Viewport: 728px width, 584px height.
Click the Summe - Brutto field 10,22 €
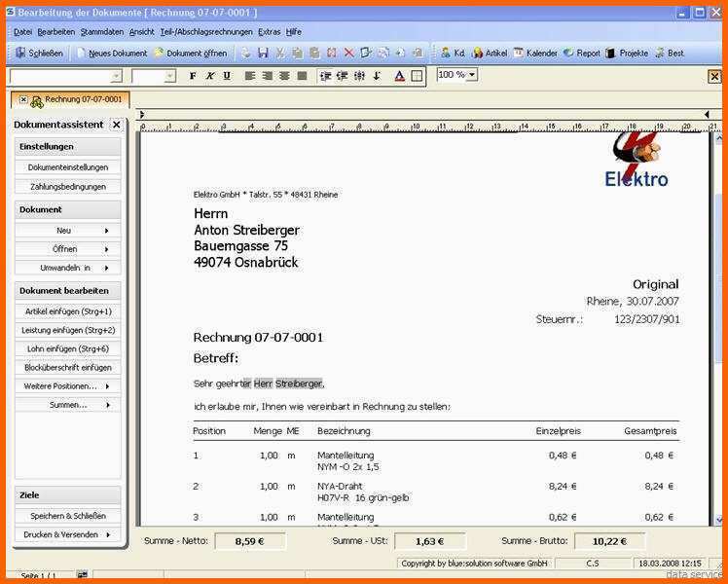(609, 541)
